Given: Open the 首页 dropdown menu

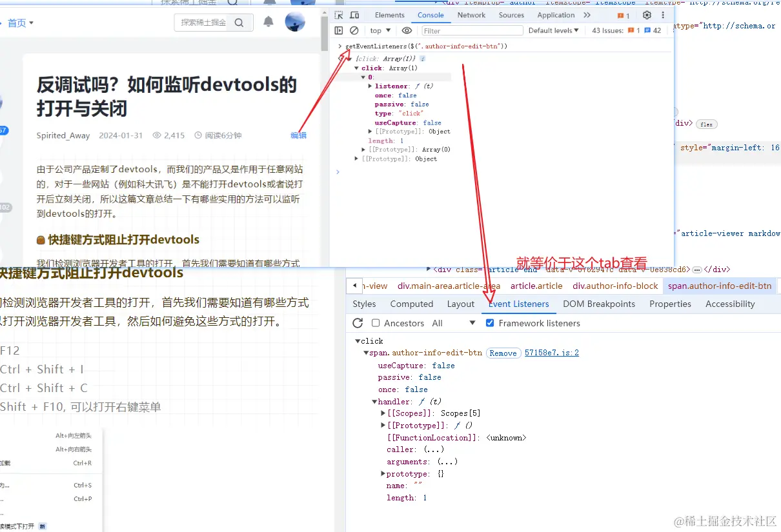Looking at the screenshot, I should pos(21,23).
